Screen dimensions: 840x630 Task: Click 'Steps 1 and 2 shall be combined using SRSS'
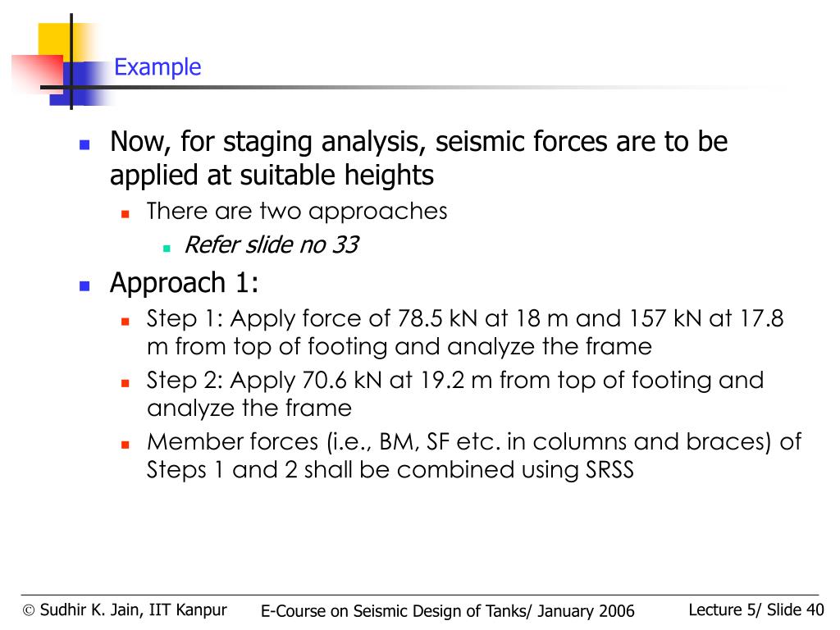click(x=390, y=470)
